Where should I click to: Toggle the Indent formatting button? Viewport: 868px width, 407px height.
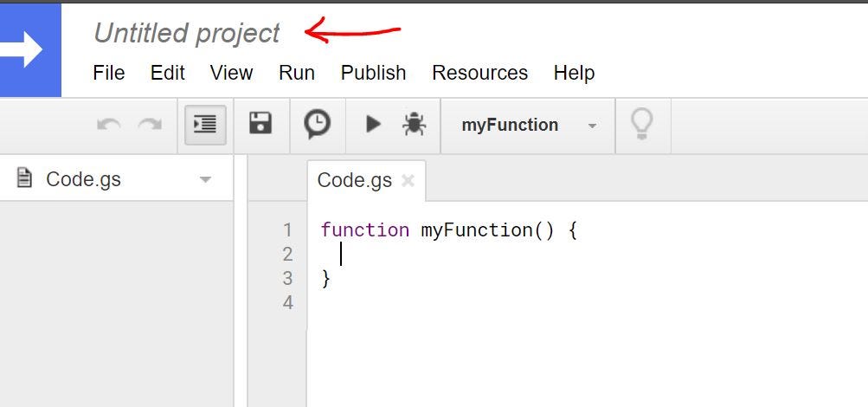205,125
